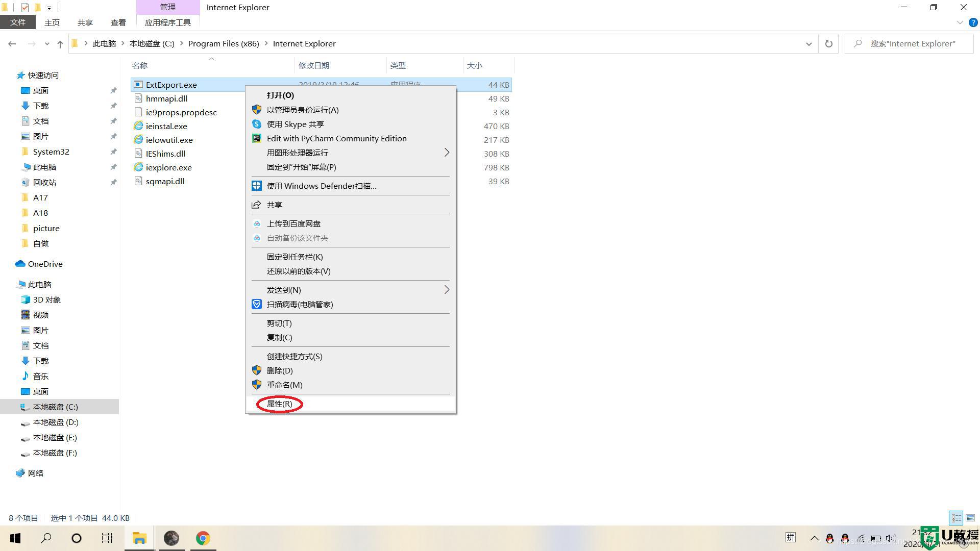Click the Skype icon in the context menu

(257, 124)
